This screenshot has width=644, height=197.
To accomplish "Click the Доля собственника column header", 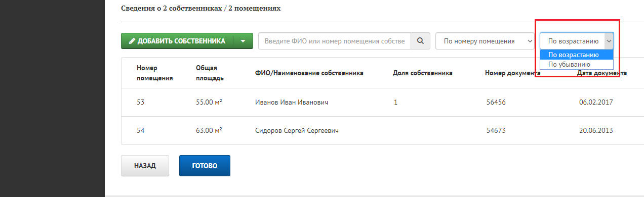I will [x=423, y=73].
